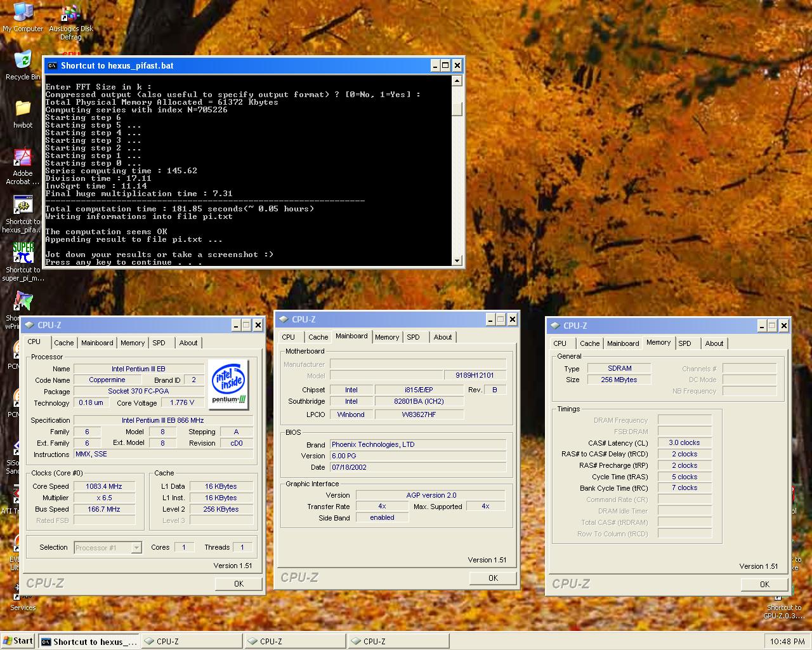Select CPU tab in middle CPU-Z window
The height and width of the screenshot is (650, 812).
(x=289, y=337)
